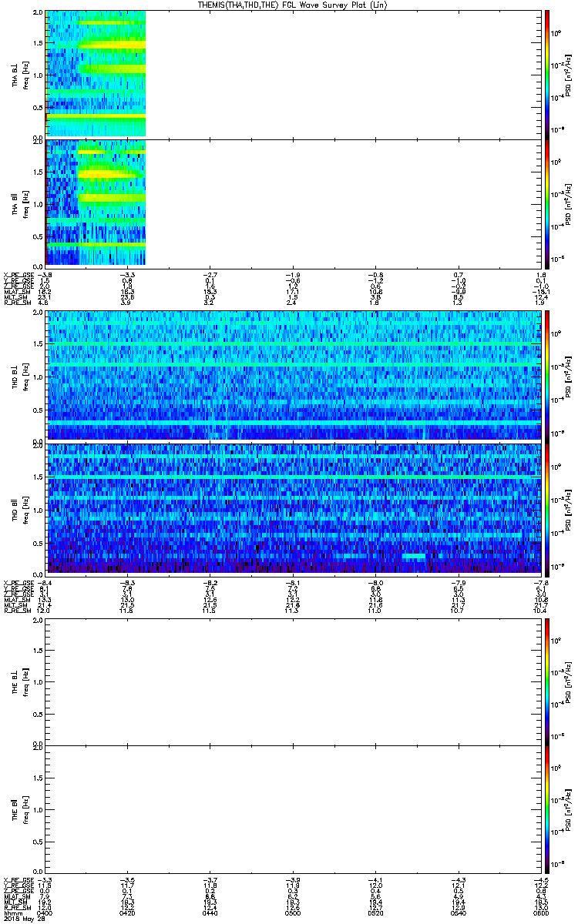Screen dimensions: 578x924
Task: Click the '0520' time label on bottom axis
Action: click(x=375, y=913)
